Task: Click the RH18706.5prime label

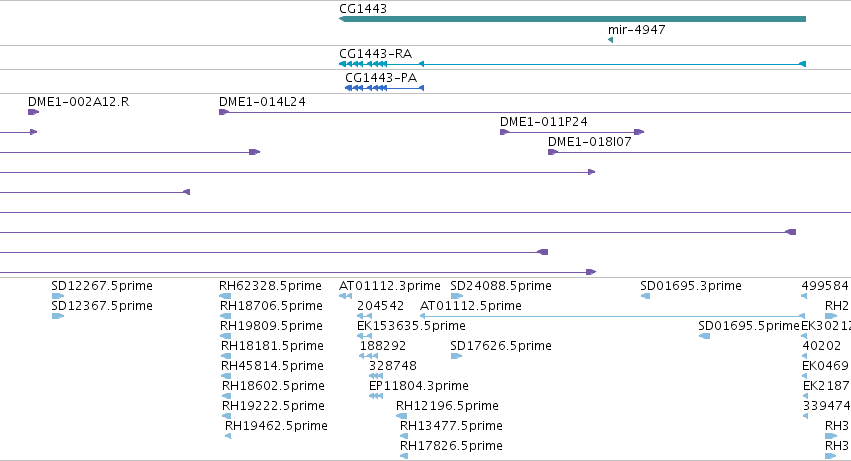Action: click(271, 306)
